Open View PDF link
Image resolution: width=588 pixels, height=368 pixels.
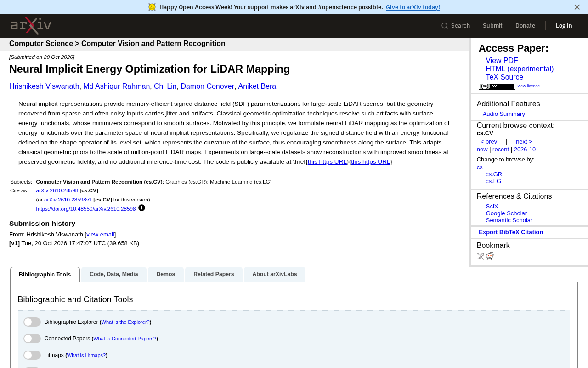[x=502, y=61]
